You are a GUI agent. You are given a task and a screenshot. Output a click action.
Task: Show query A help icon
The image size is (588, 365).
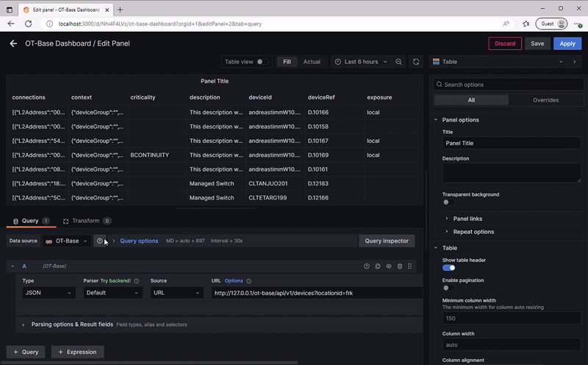pos(366,266)
